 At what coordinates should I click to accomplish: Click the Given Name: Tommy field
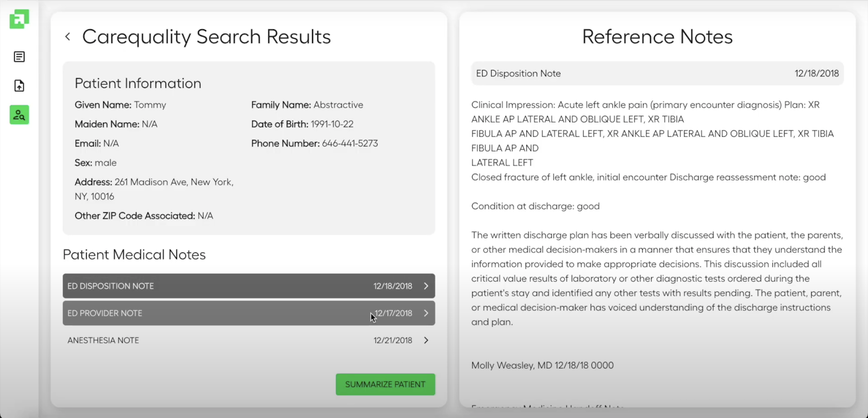coord(120,105)
